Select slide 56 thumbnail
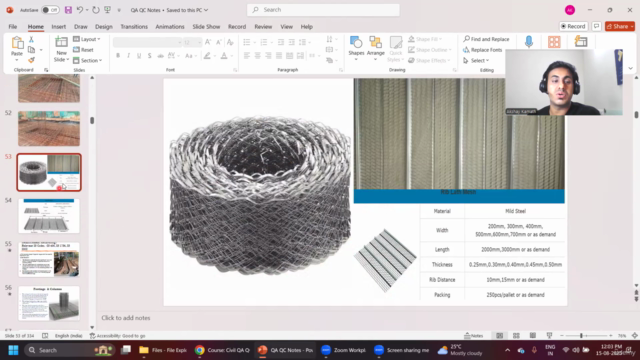 [x=49, y=303]
